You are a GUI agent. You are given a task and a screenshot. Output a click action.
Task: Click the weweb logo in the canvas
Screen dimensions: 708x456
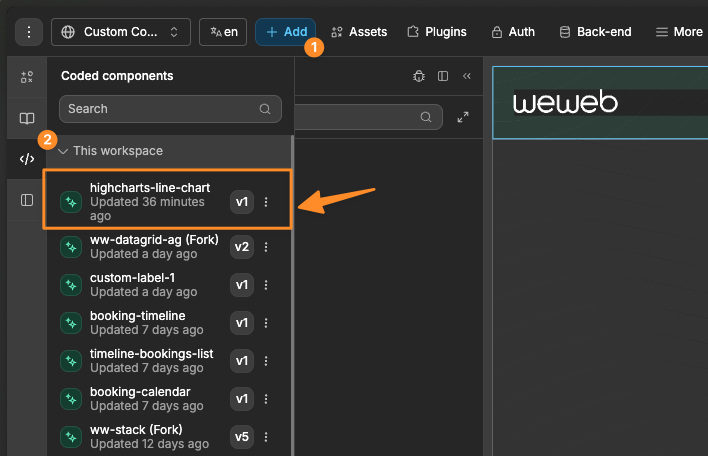tap(565, 102)
